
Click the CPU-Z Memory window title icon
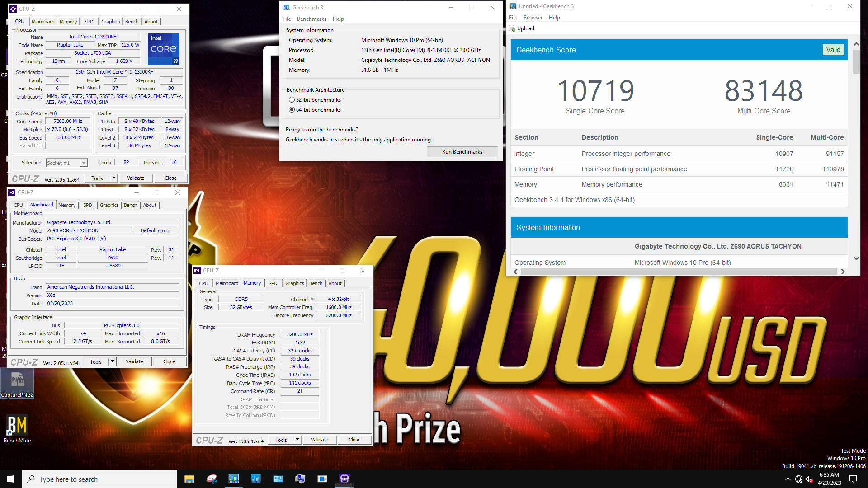[198, 271]
